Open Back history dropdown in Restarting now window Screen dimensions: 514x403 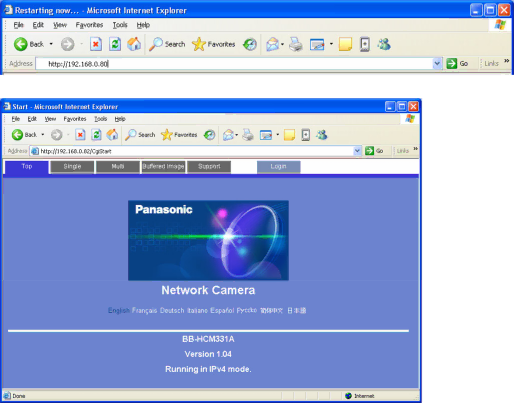pos(51,44)
